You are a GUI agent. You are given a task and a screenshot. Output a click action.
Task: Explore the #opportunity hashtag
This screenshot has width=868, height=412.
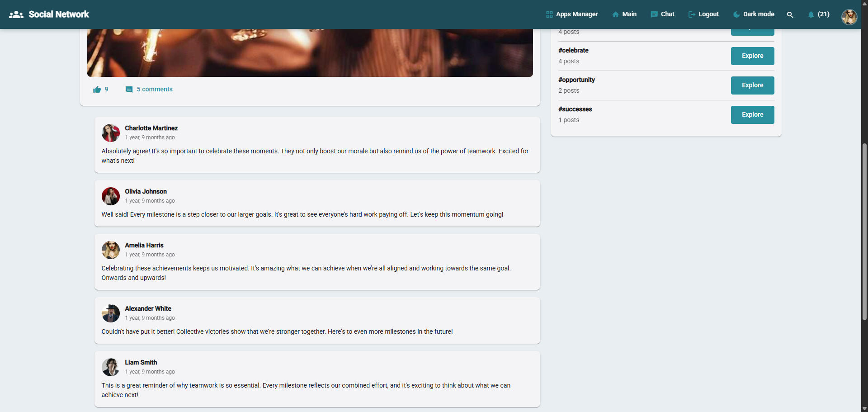(752, 85)
